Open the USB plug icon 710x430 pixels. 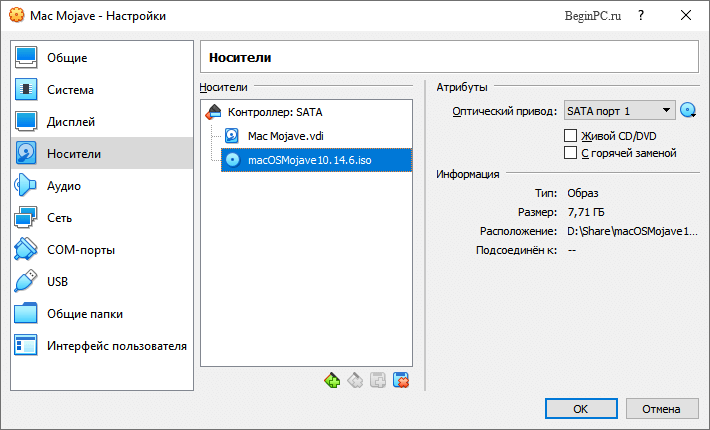(x=26, y=282)
